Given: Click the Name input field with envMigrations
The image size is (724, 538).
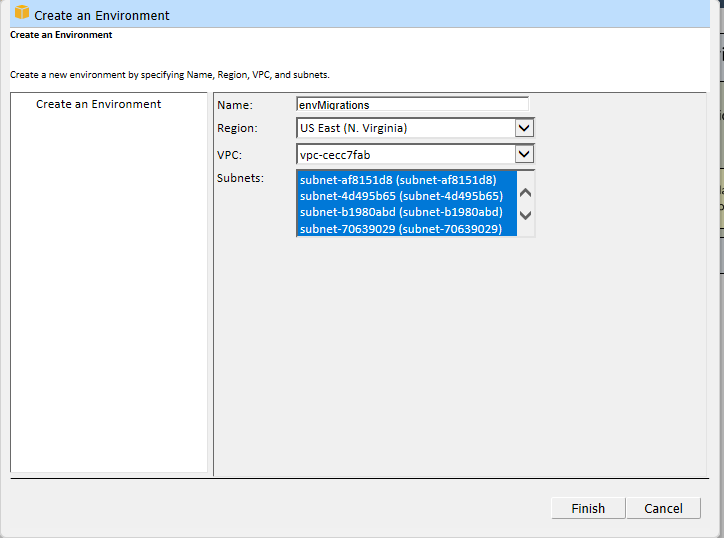Looking at the screenshot, I should [412, 104].
